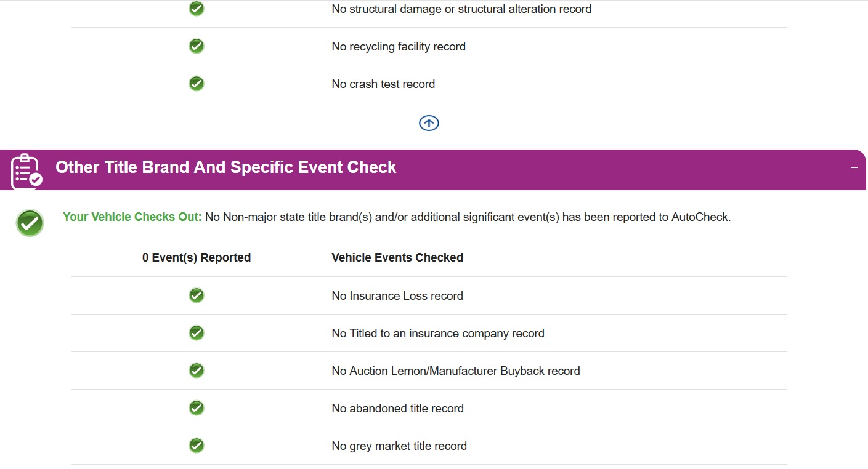Click the back-to-top arrow icon
The height and width of the screenshot is (469, 868).
point(429,123)
